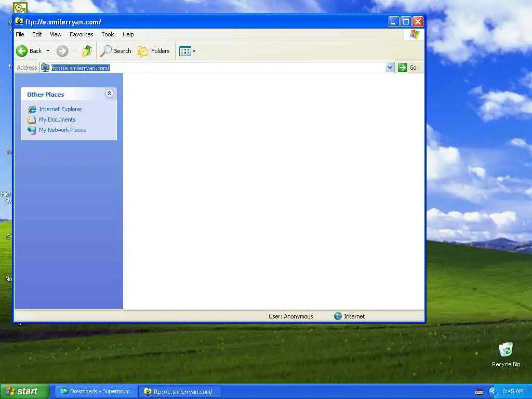This screenshot has height=399, width=532.
Task: Open the Start menu
Action: click(x=24, y=392)
